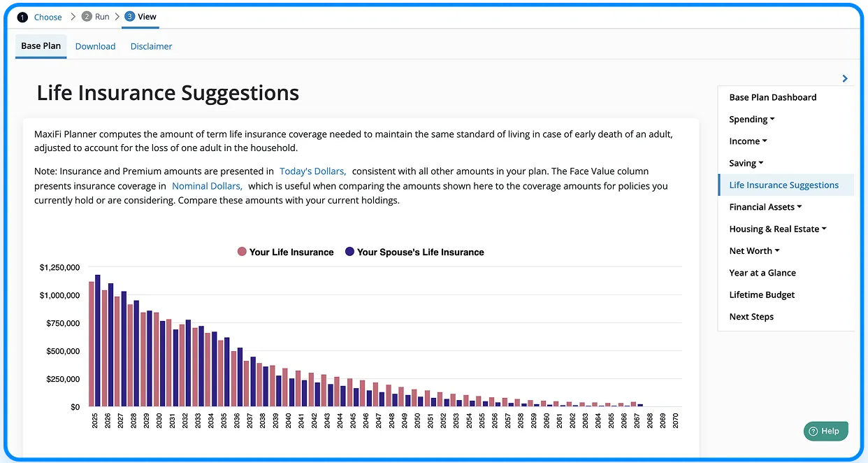Expand the Income dropdown menu
The height and width of the screenshot is (463, 868).
[x=748, y=141]
